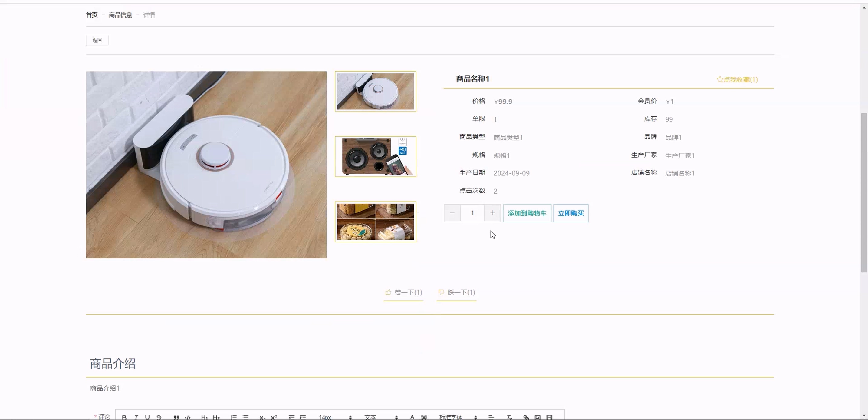868x420 pixels.
Task: Select the speaker product thumbnail
Action: [x=375, y=157]
